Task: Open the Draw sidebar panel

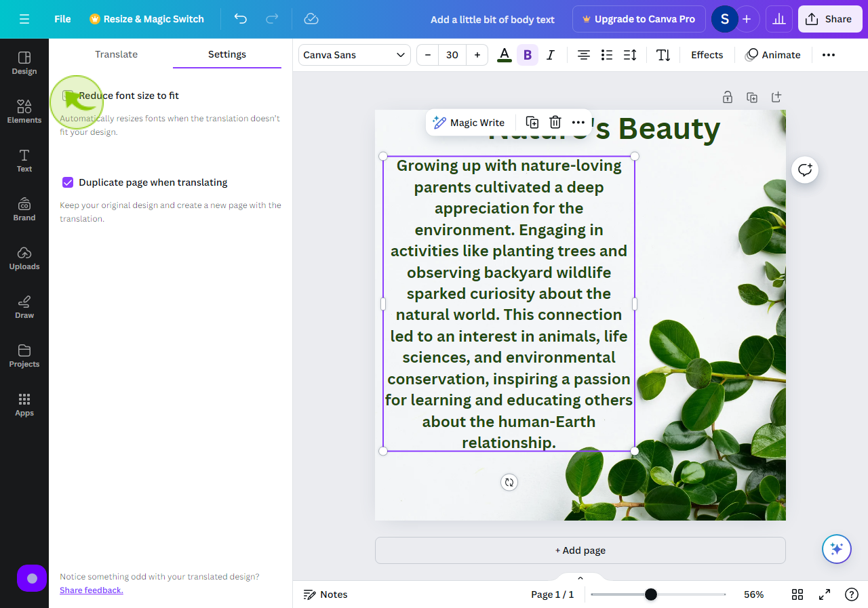Action: (24, 307)
